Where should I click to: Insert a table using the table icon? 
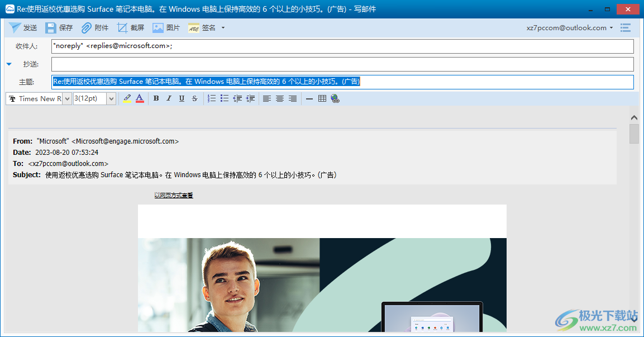[322, 99]
